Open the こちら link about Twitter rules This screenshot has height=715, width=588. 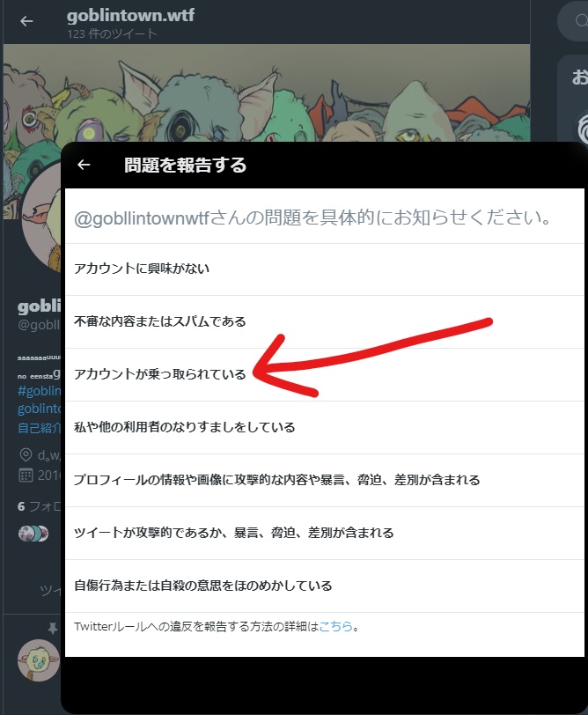pyautogui.click(x=336, y=627)
